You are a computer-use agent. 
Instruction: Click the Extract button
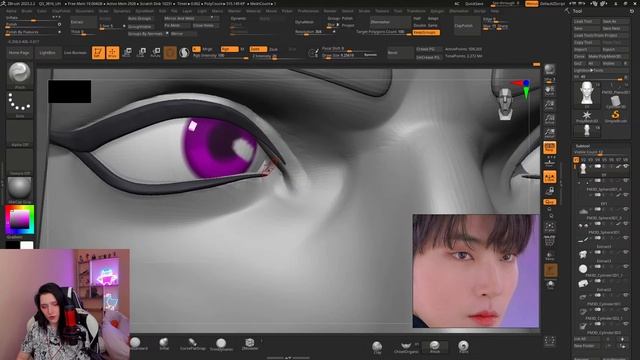(x=83, y=22)
